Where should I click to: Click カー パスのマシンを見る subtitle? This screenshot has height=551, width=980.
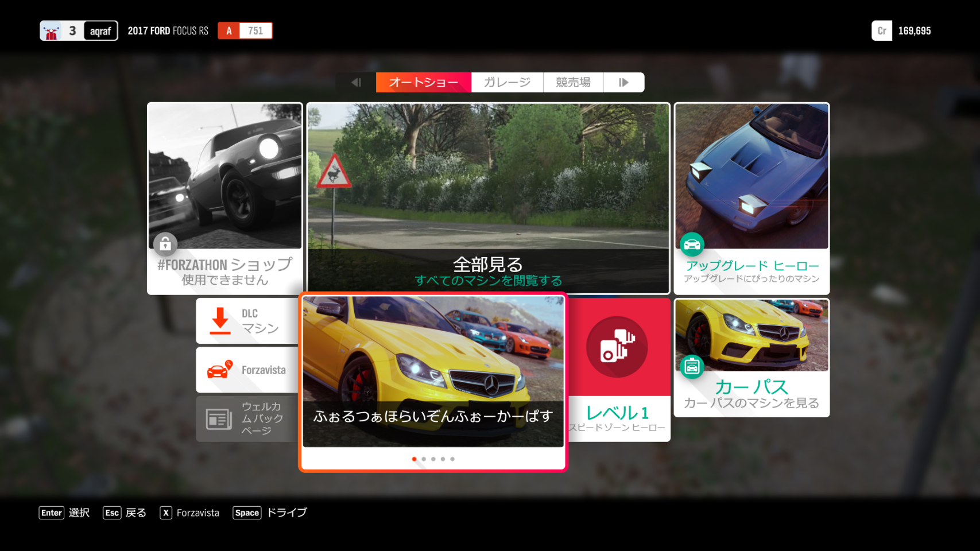click(x=752, y=403)
